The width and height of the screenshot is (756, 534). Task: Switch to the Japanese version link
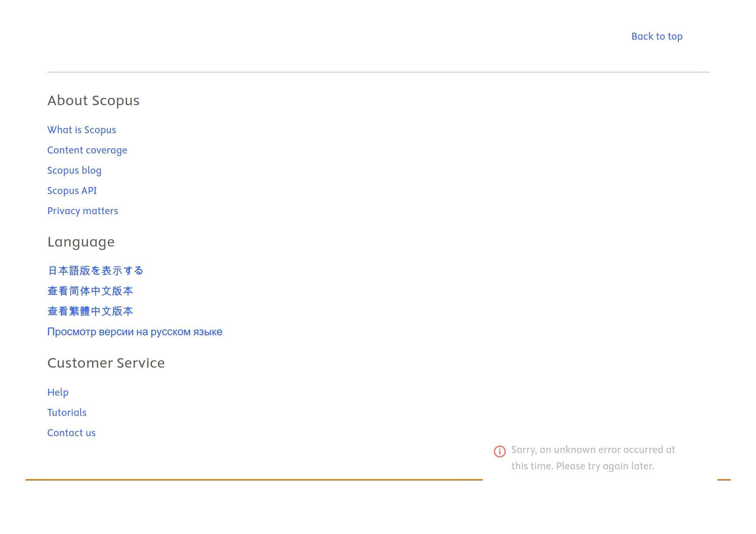[x=95, y=270]
